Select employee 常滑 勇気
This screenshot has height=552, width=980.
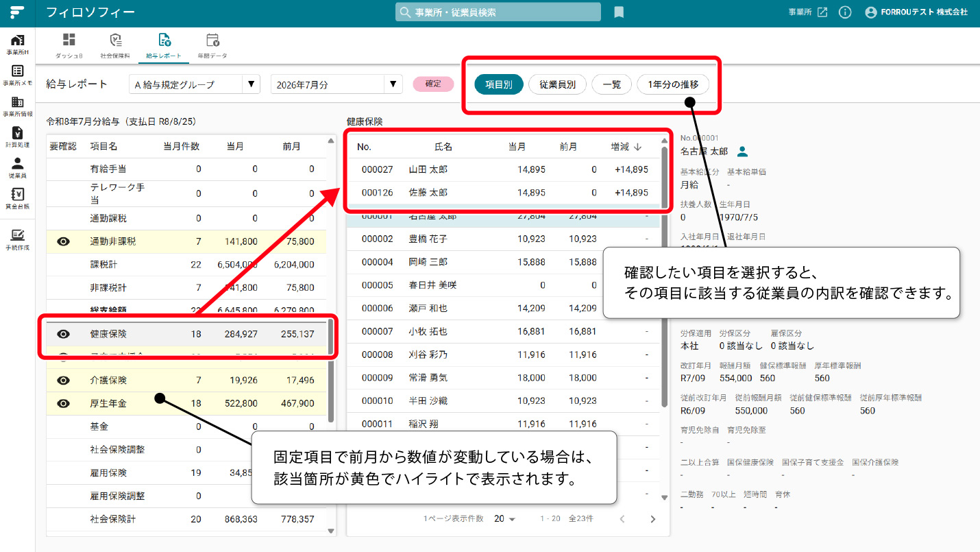(x=503, y=378)
